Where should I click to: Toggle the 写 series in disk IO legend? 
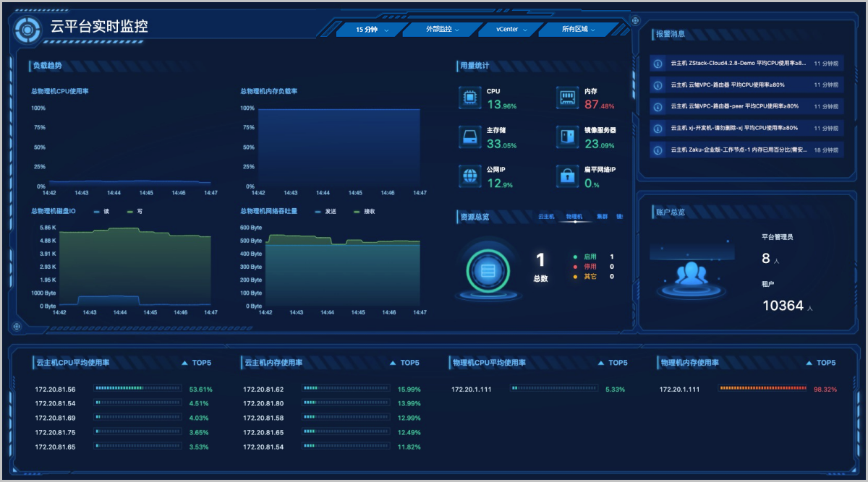[135, 212]
